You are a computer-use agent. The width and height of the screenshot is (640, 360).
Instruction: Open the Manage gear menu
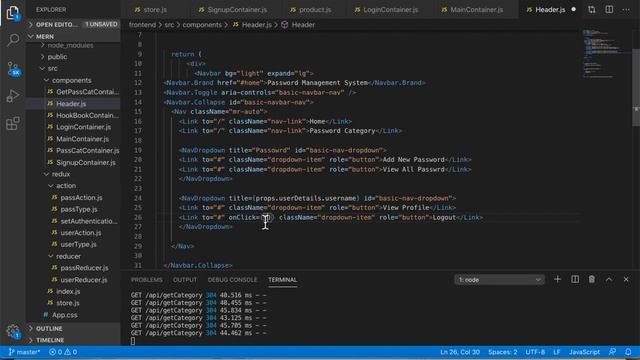point(13,331)
